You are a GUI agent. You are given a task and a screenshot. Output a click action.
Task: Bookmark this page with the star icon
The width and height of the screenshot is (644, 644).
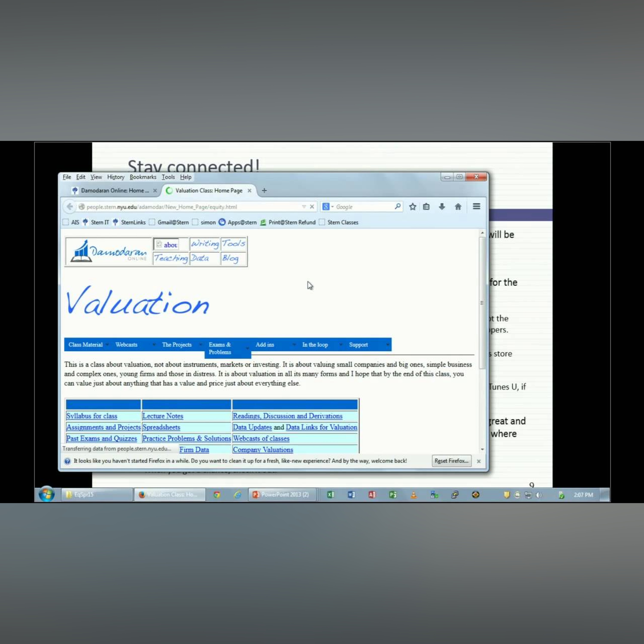click(412, 207)
